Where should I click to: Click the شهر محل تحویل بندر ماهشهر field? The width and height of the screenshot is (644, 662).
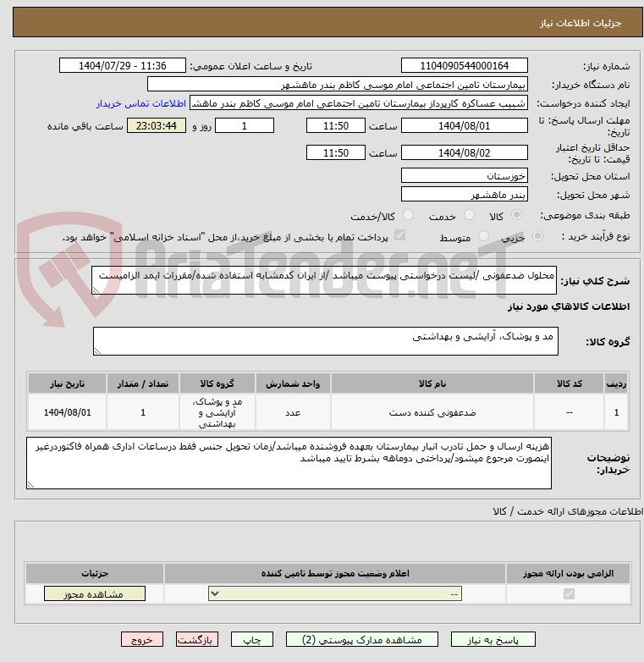(x=465, y=194)
